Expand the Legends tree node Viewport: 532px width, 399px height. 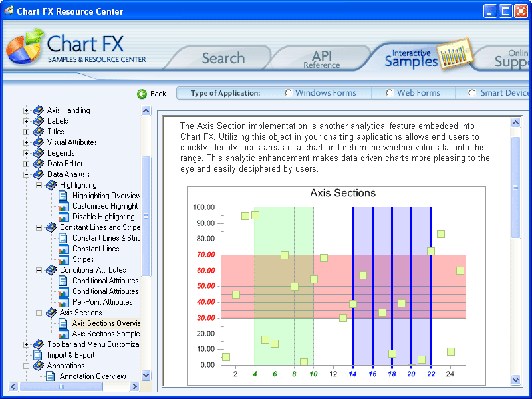coord(26,153)
